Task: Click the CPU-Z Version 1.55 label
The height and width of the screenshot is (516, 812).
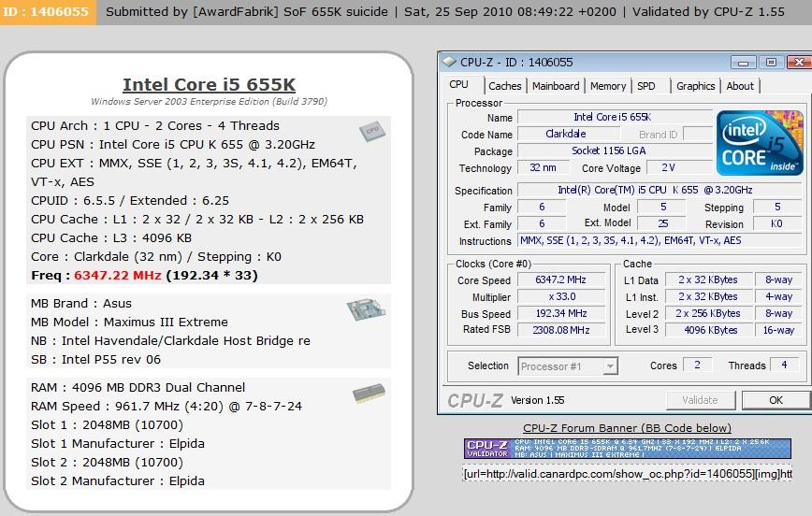Action: click(538, 400)
